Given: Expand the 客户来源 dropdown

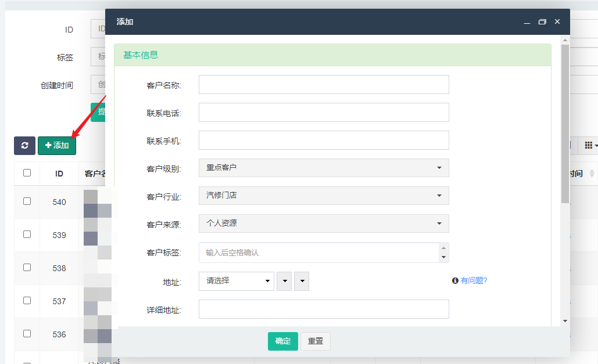Looking at the screenshot, I should tap(324, 224).
